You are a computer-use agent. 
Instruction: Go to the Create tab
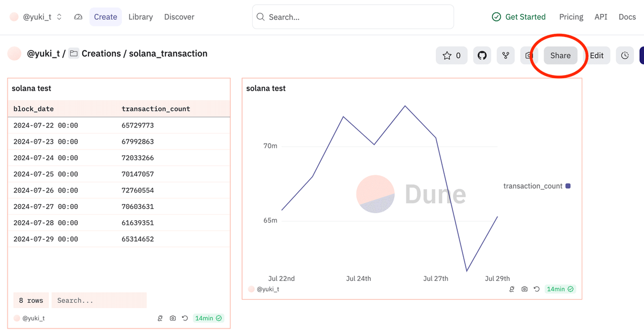point(106,17)
